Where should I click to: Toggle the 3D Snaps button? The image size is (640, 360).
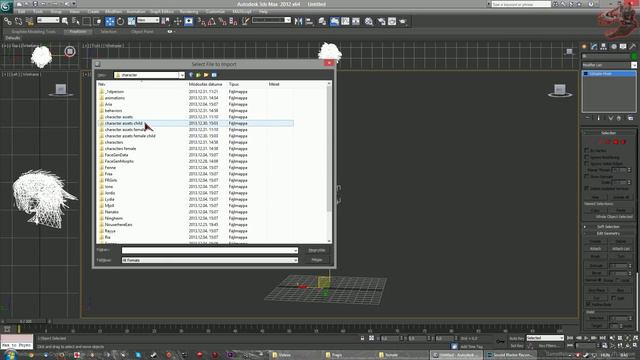pyautogui.click(x=202, y=21)
